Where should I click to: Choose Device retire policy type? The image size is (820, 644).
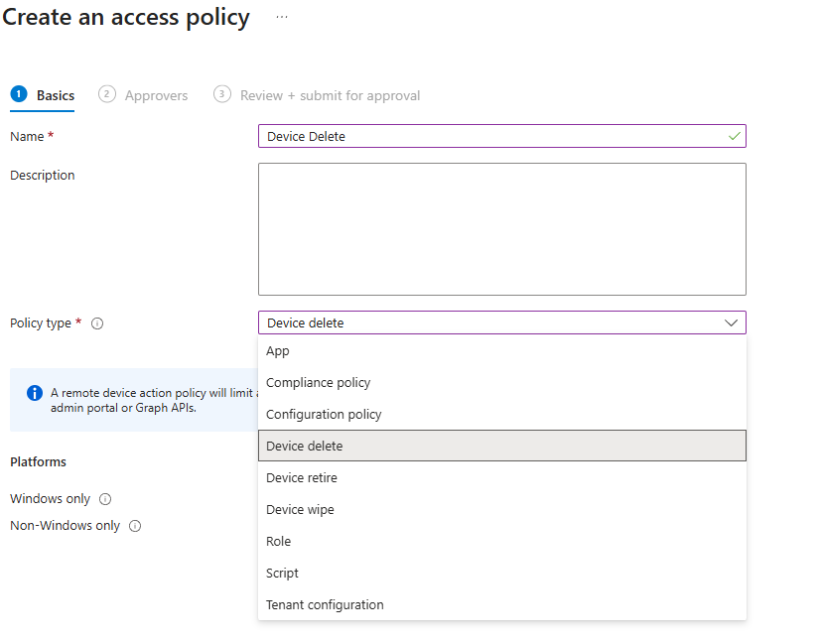pyautogui.click(x=302, y=478)
